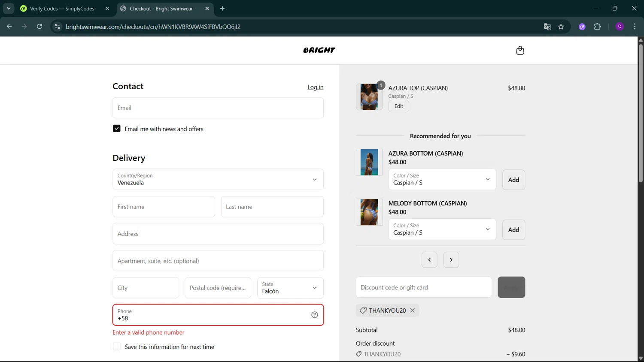Open the State dropdown showing Falcón
This screenshot has height=362, width=644.
290,288
